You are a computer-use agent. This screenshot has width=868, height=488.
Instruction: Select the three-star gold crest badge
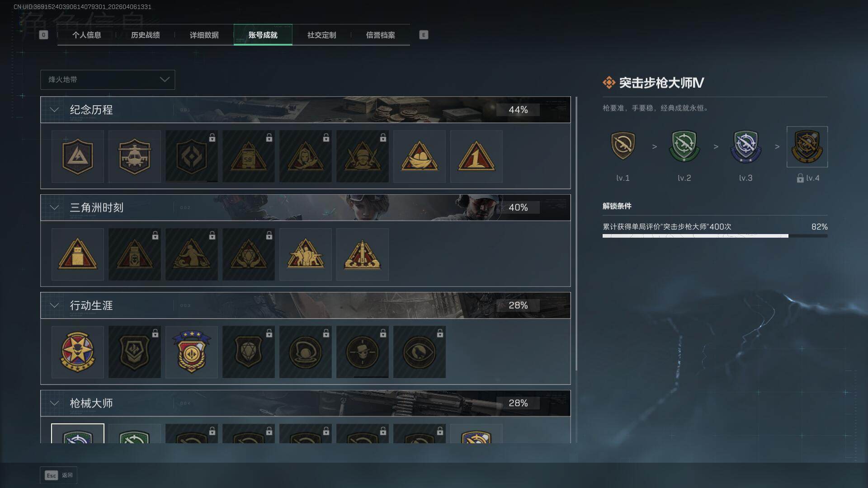click(x=191, y=352)
